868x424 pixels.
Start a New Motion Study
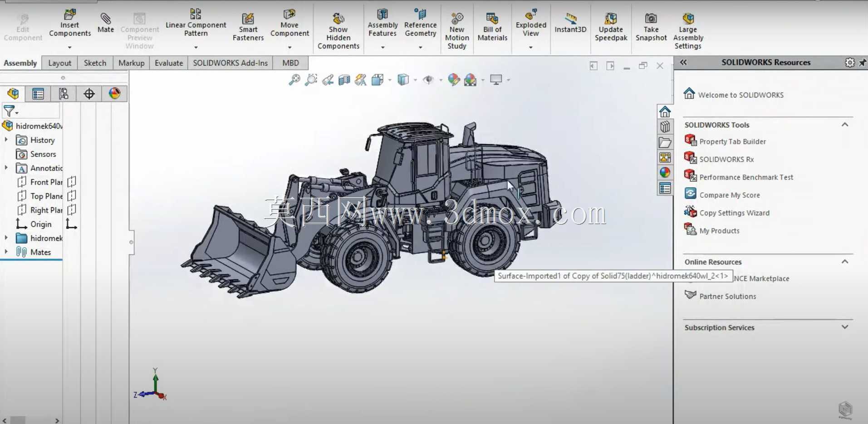(457, 31)
